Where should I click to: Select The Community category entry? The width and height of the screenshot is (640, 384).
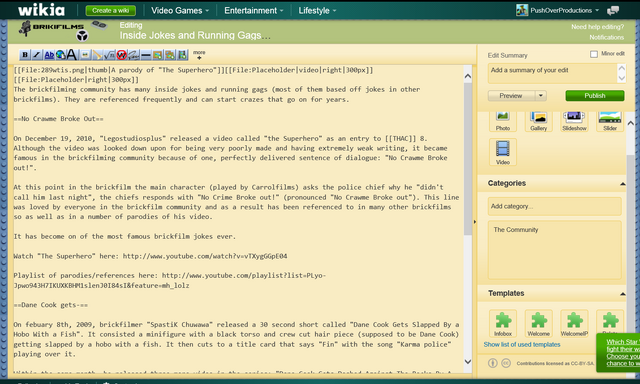516,230
